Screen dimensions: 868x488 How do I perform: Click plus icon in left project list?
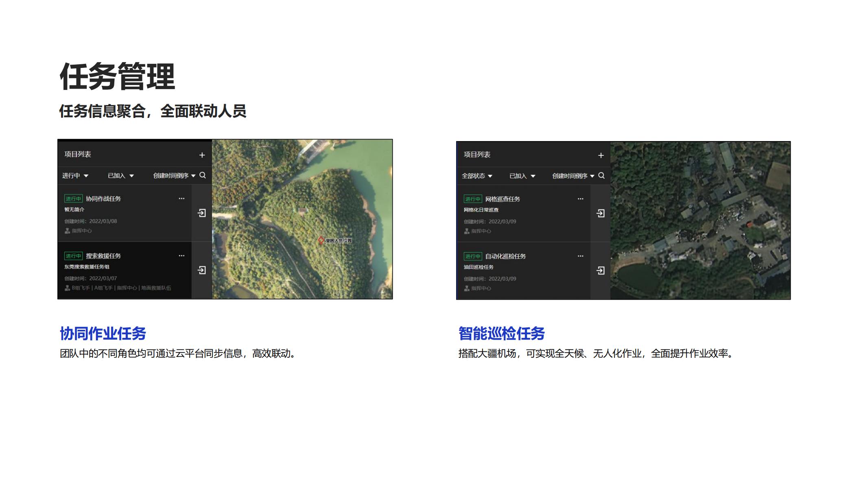point(202,155)
